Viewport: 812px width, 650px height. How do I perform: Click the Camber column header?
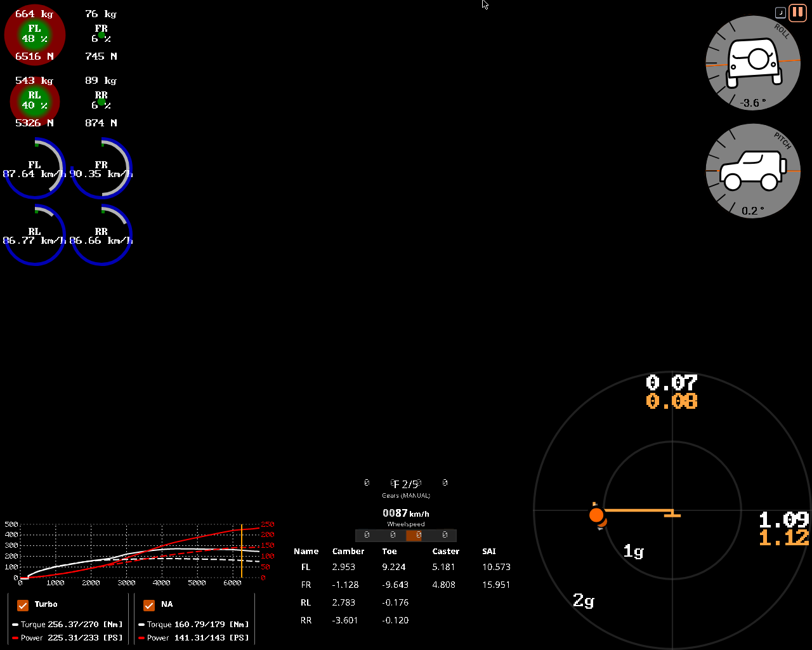348,552
